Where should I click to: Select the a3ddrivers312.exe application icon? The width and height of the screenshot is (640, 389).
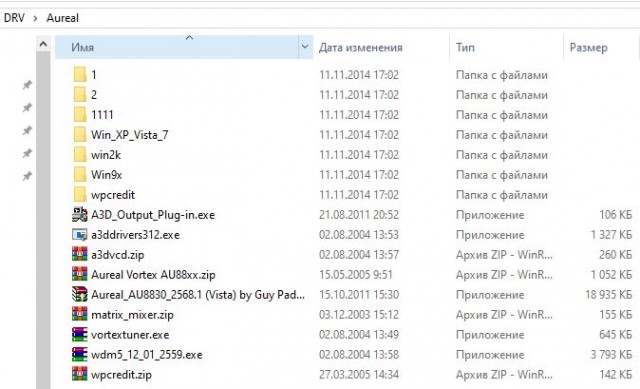click(80, 235)
